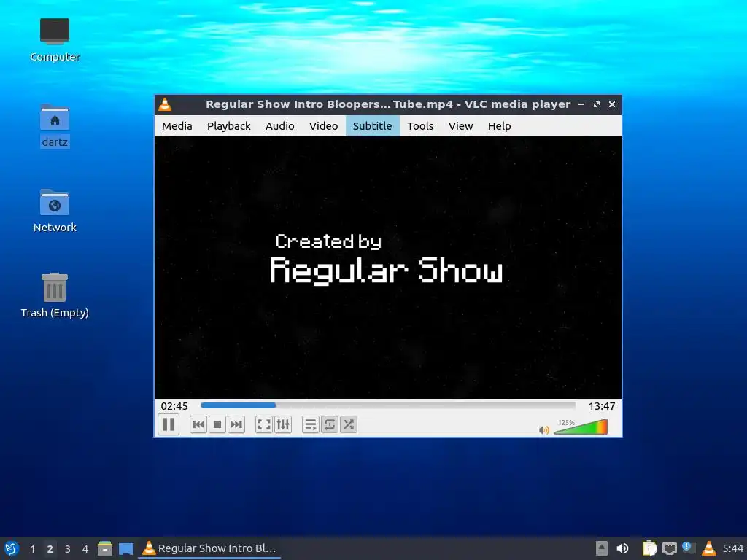Click the 5:44 taskbar clock
This screenshot has width=747, height=560.
[732, 548]
